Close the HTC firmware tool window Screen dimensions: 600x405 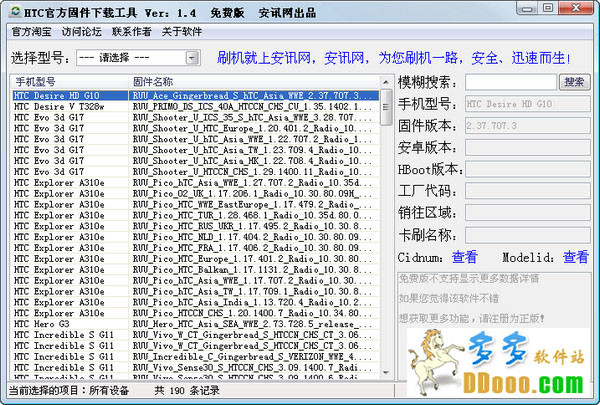[x=576, y=8]
